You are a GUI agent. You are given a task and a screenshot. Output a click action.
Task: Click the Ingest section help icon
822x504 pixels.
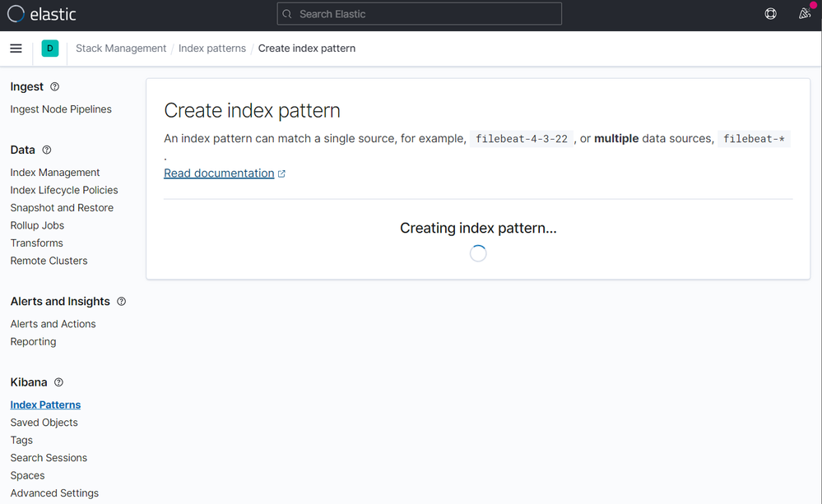pos(54,86)
